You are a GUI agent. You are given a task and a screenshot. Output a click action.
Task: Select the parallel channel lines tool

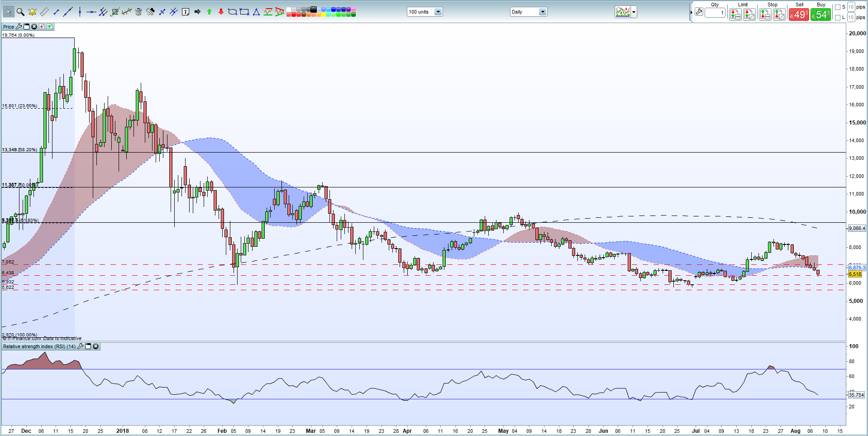click(103, 12)
